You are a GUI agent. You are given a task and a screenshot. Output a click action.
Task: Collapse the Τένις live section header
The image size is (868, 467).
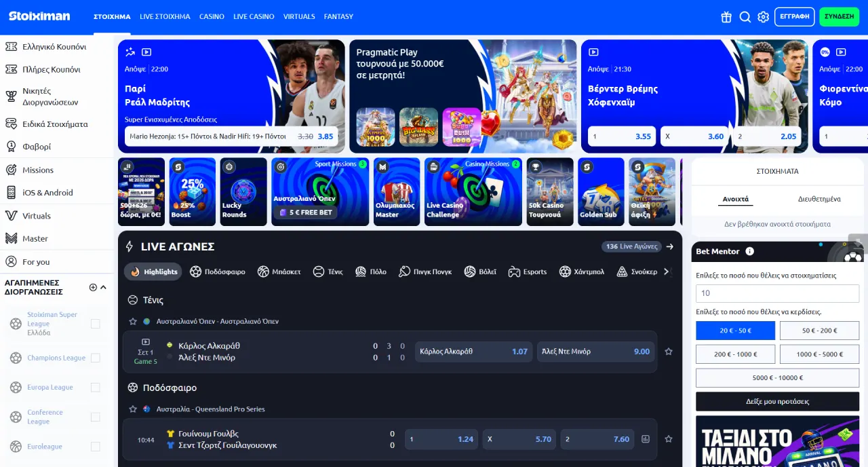[x=133, y=300]
